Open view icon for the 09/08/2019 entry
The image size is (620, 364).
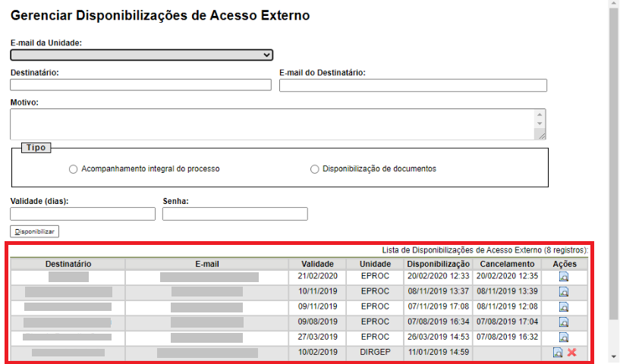coord(564,322)
